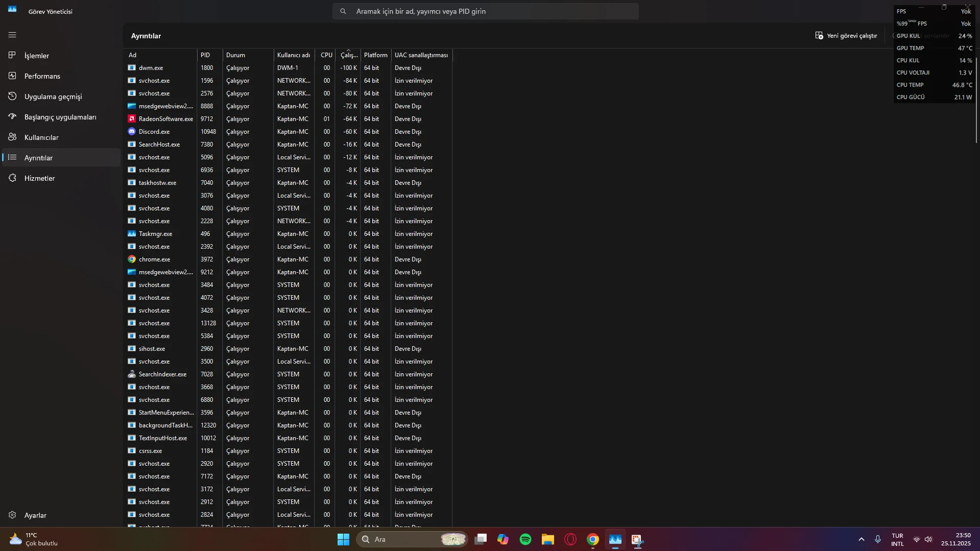Click the sorted Çalış... column header
980x551 pixels.
click(x=348, y=55)
